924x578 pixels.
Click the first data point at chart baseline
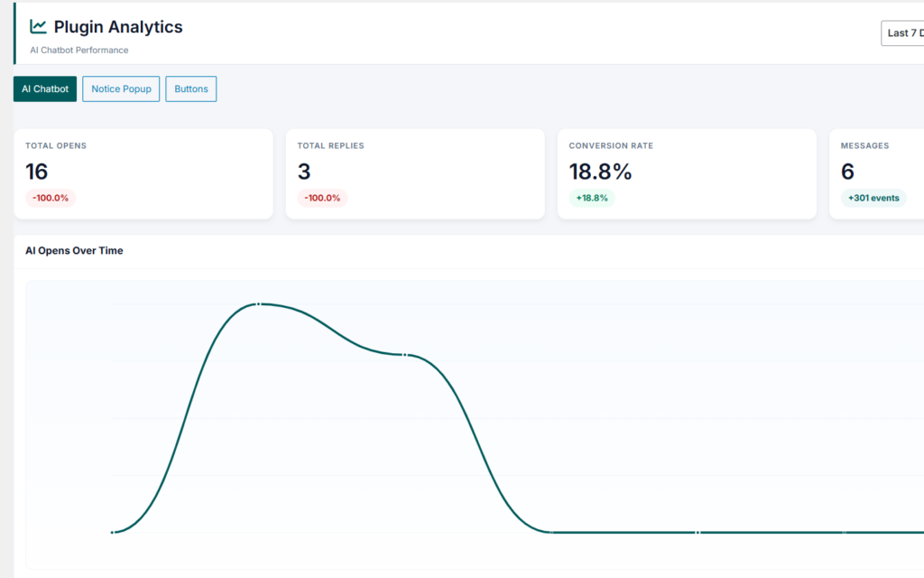point(112,533)
